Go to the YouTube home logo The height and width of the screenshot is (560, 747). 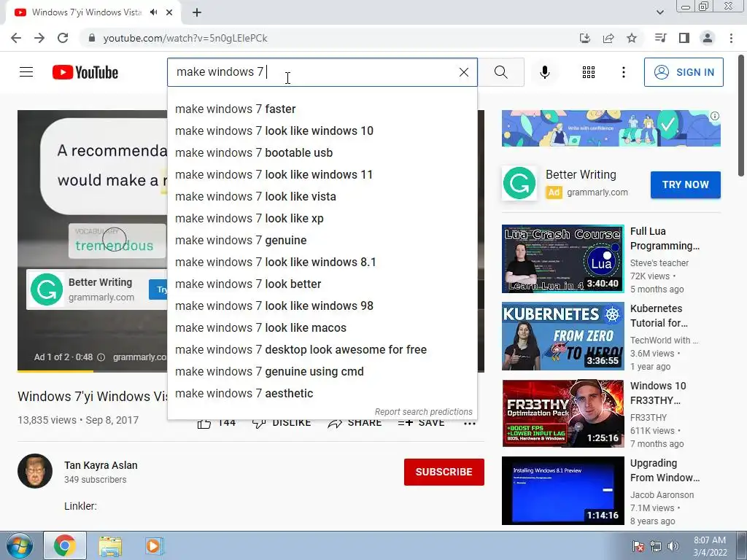(85, 72)
